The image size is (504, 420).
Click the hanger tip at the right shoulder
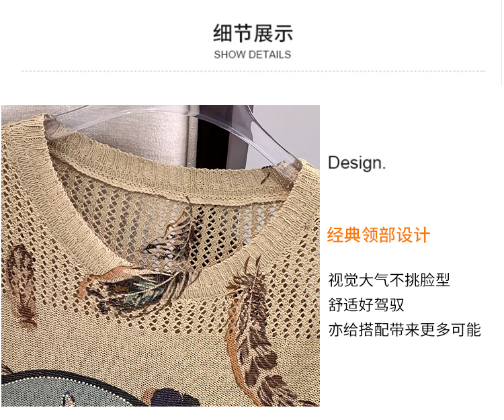tap(289, 167)
